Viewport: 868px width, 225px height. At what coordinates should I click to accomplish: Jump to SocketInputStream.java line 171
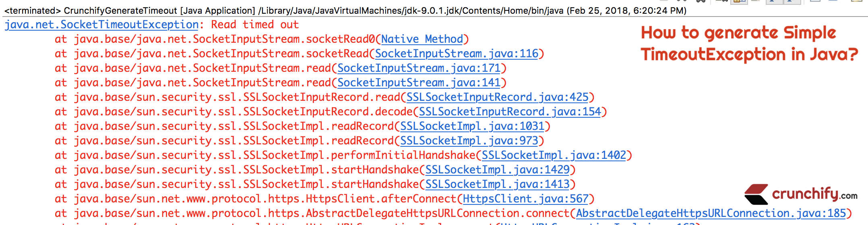(x=419, y=69)
